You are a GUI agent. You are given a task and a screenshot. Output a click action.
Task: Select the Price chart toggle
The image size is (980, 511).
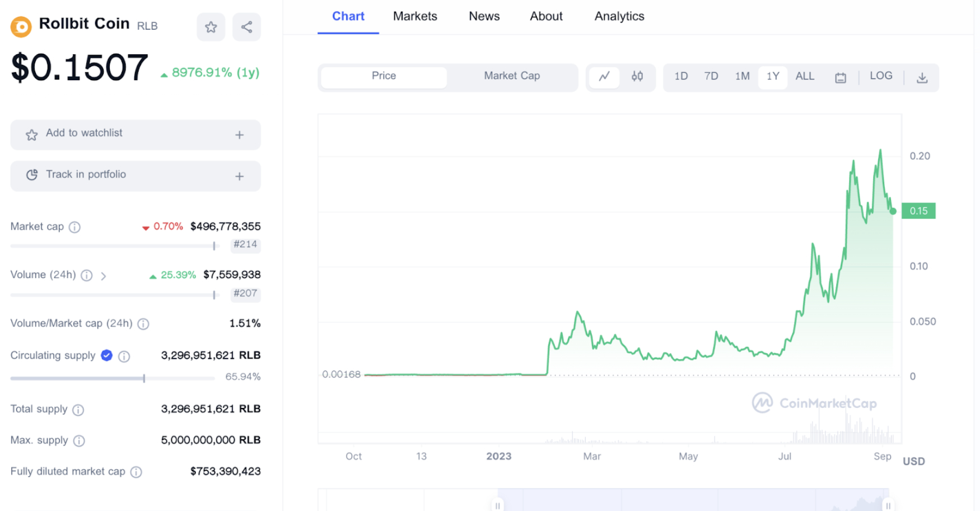tap(384, 76)
